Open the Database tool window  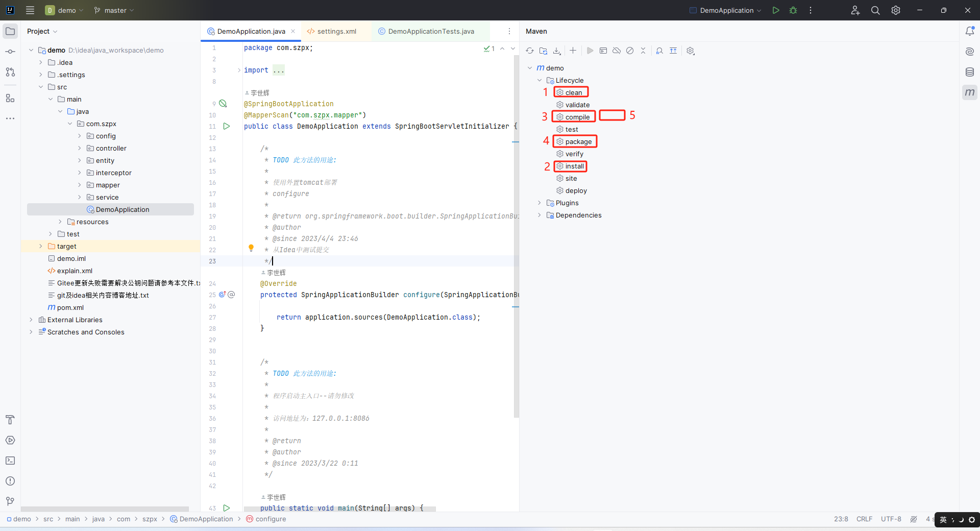(x=969, y=72)
